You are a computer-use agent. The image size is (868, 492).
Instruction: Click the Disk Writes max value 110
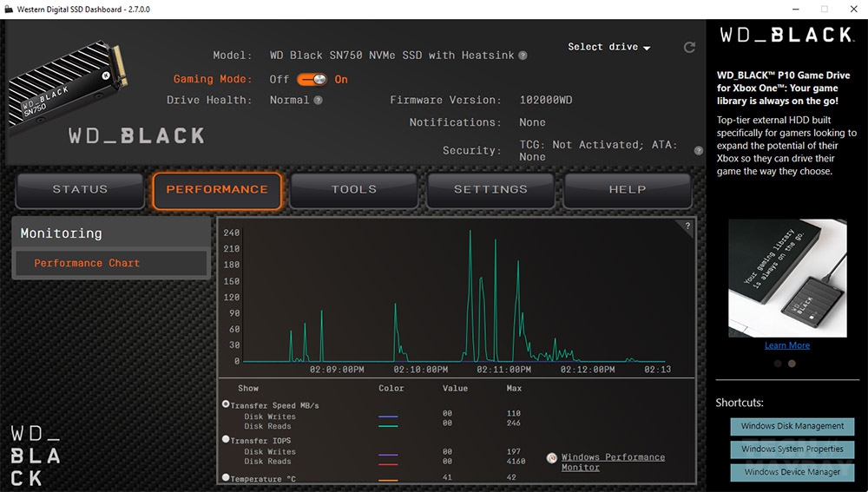(x=513, y=413)
